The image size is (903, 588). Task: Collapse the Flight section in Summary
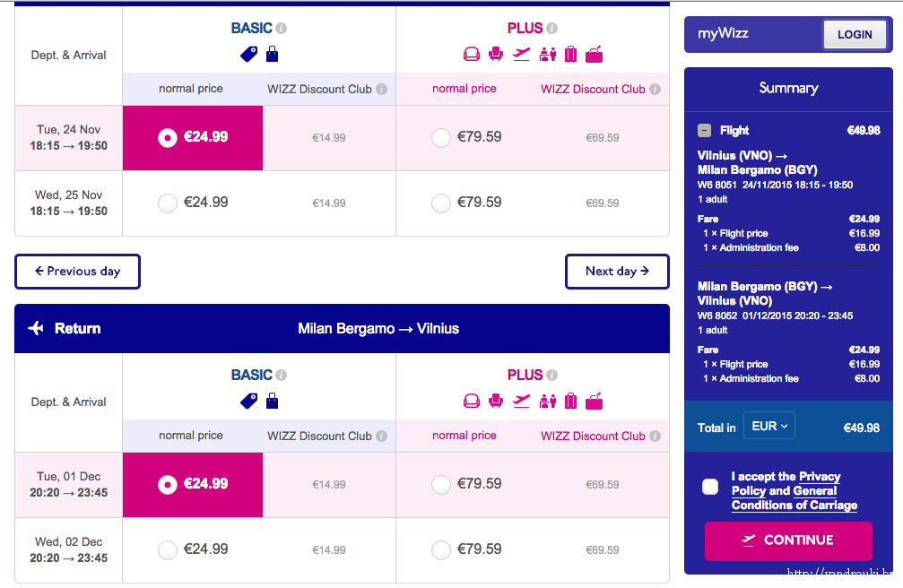[x=705, y=131]
